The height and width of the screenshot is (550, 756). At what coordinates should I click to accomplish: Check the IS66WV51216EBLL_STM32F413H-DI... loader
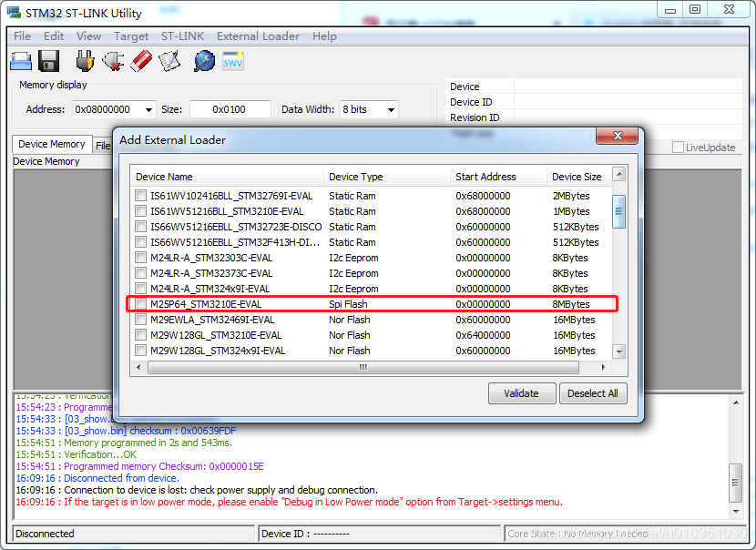pos(140,242)
